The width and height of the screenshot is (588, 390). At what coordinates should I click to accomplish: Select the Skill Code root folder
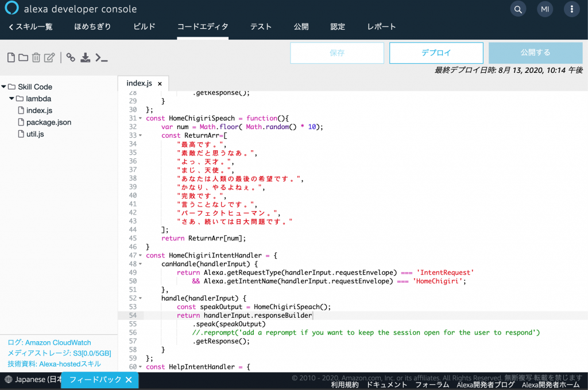pyautogui.click(x=35, y=87)
